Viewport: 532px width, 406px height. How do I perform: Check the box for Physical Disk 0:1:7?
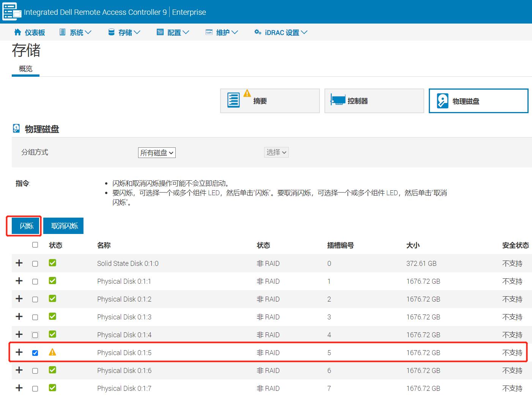35,389
